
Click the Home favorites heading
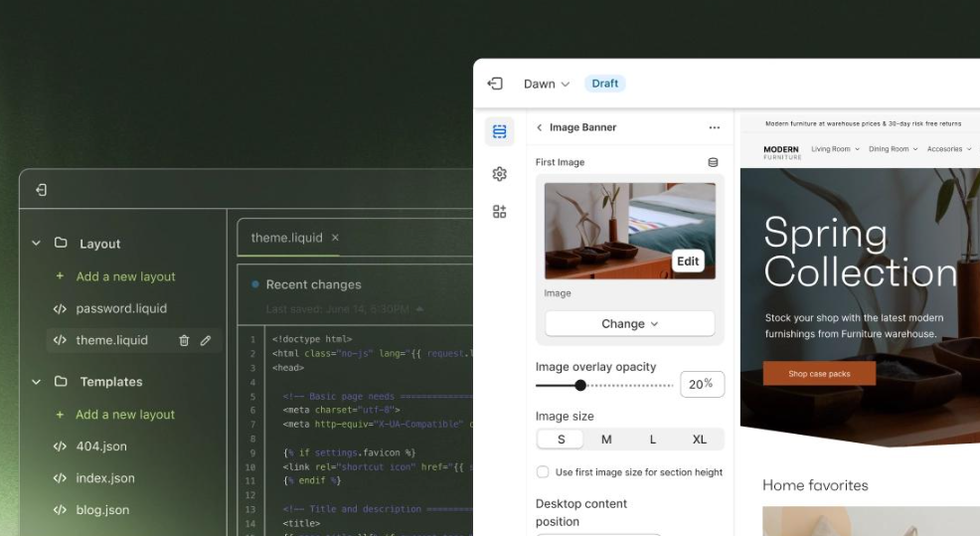815,485
